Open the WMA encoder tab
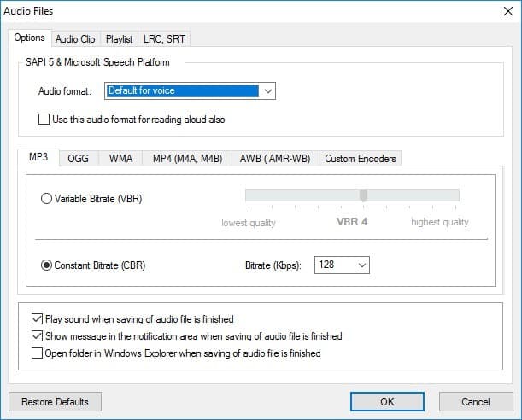This screenshot has width=522, height=420. [120, 158]
